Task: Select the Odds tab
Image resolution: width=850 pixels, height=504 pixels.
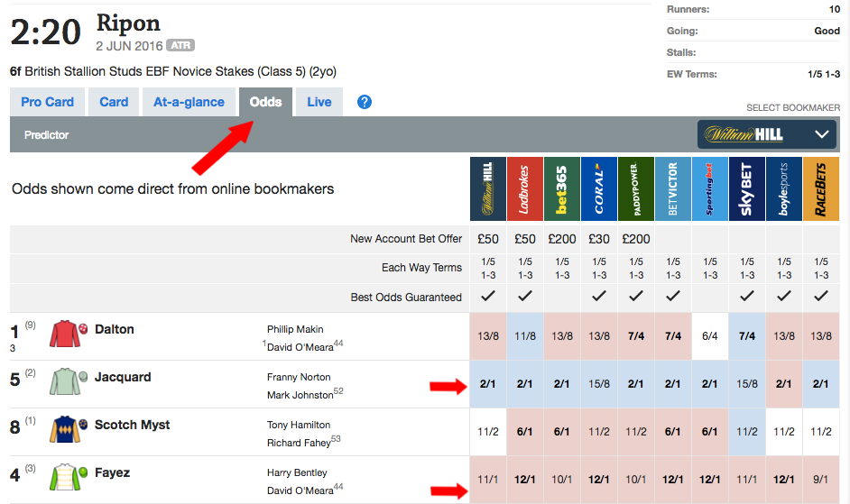Action: point(265,102)
